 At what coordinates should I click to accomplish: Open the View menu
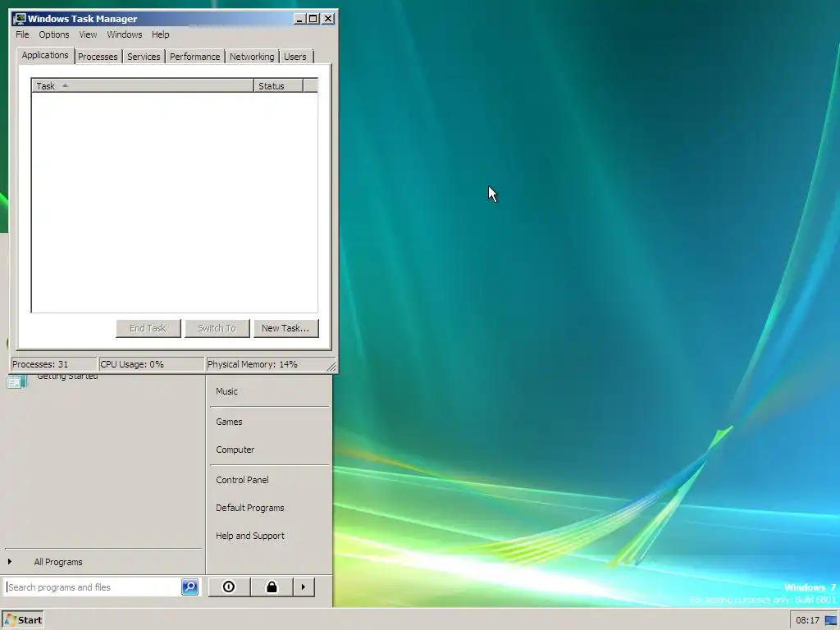tap(88, 34)
